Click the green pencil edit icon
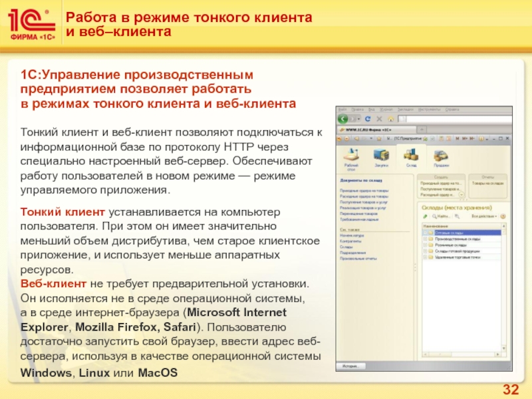 (x=425, y=216)
